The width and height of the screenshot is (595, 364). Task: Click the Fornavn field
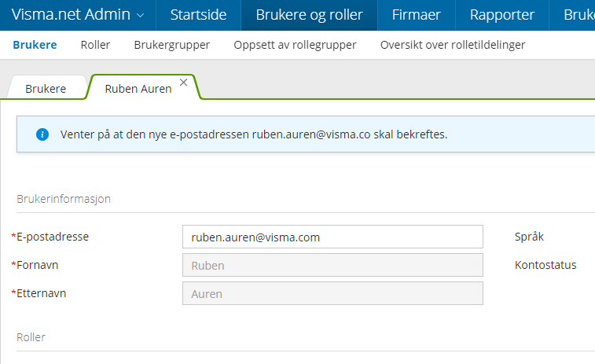332,265
